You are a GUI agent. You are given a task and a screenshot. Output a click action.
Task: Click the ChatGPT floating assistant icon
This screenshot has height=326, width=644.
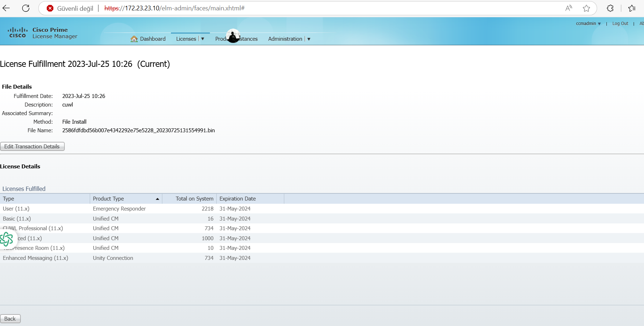(x=6, y=239)
